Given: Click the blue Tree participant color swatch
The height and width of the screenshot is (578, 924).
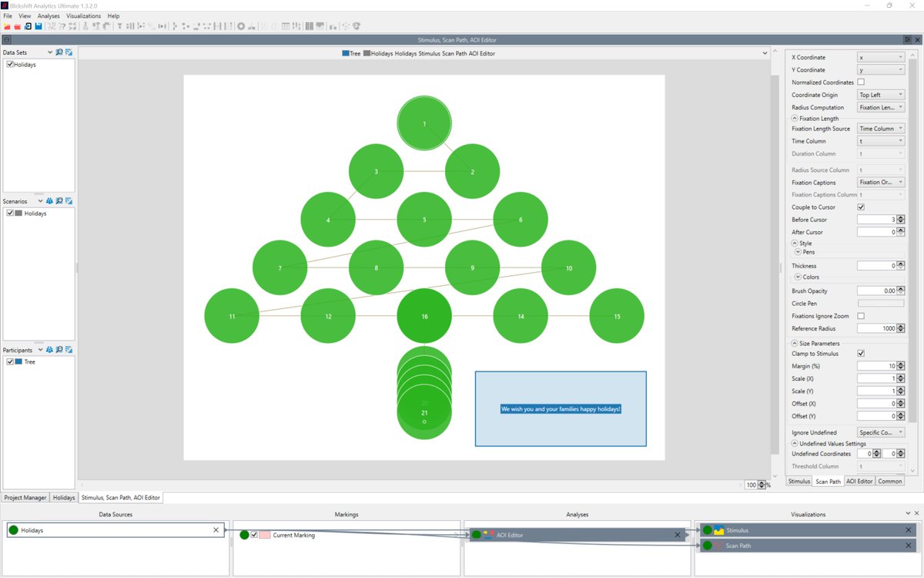Looking at the screenshot, I should pyautogui.click(x=19, y=361).
